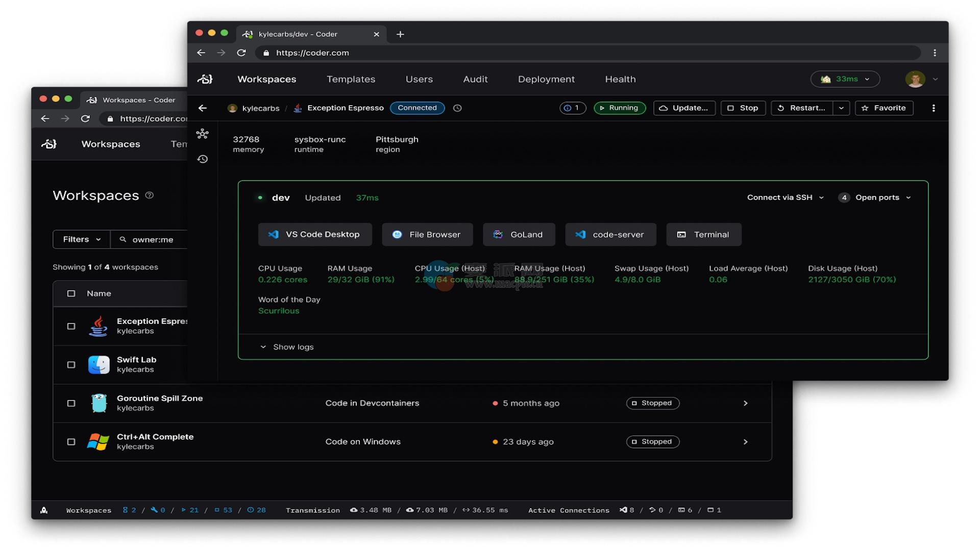
Task: Open the build history sidebar icon
Action: pos(203,159)
